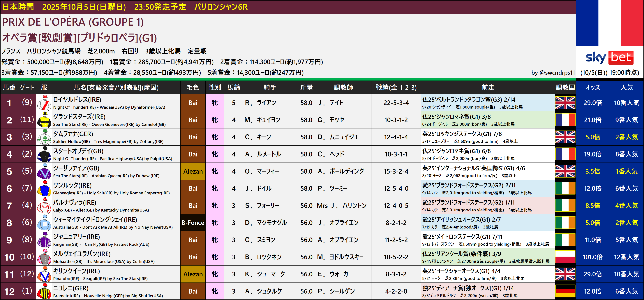Screen dimensions: 644x300
Task: Click the French flag at top right
Action: tap(610, 23)
